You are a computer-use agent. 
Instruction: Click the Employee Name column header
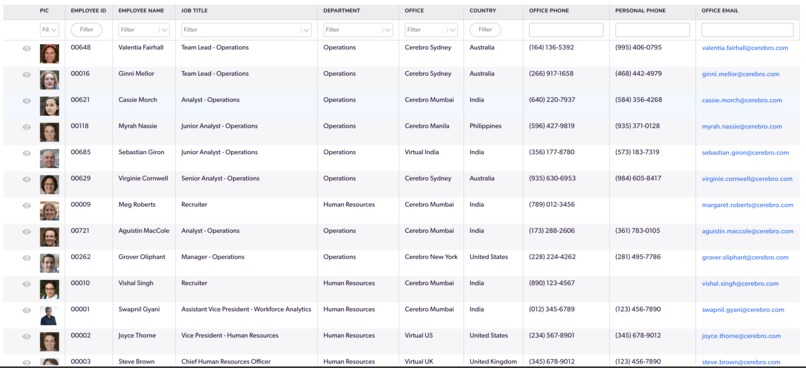[141, 11]
